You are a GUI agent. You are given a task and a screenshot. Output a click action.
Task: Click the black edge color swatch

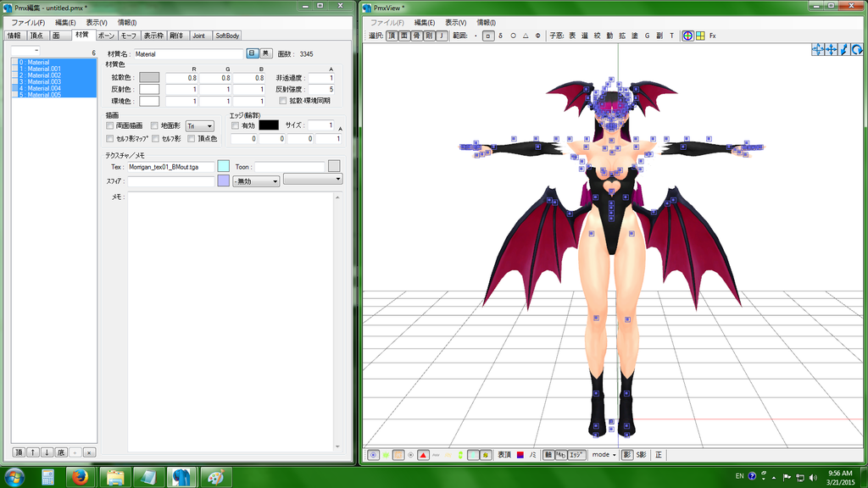tap(269, 125)
